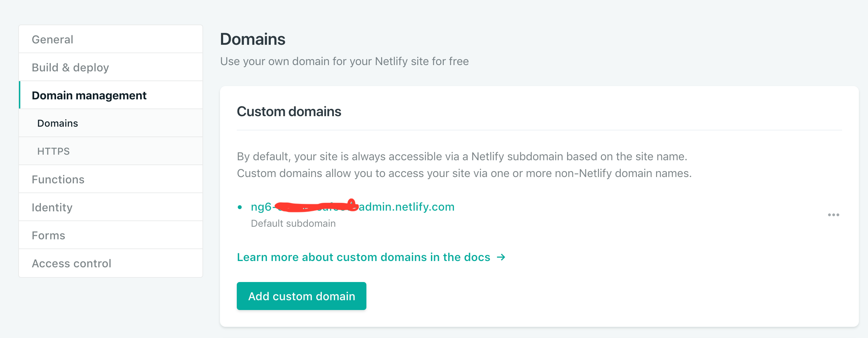Click the Domains page title

click(x=253, y=39)
